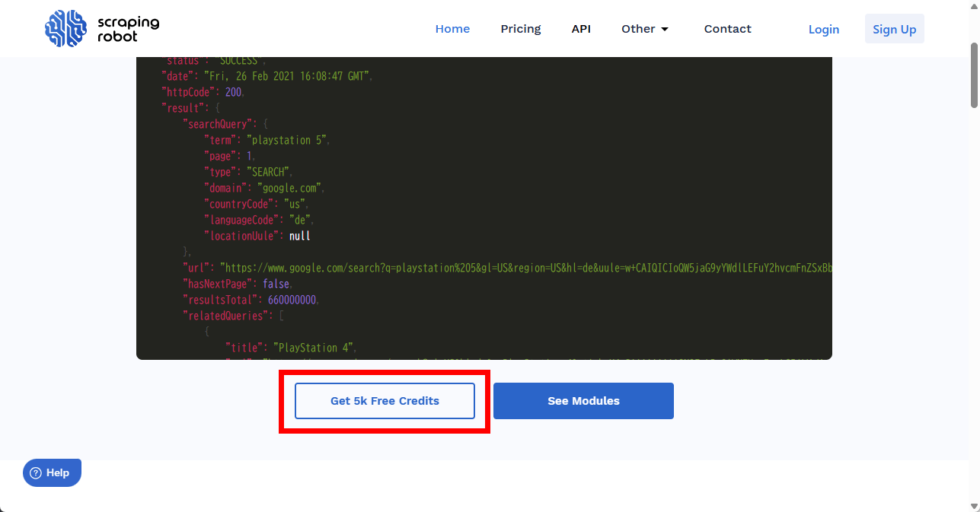Image resolution: width=980 pixels, height=512 pixels.
Task: Click the "PlayStation 4" title value in code
Action: tap(314, 348)
